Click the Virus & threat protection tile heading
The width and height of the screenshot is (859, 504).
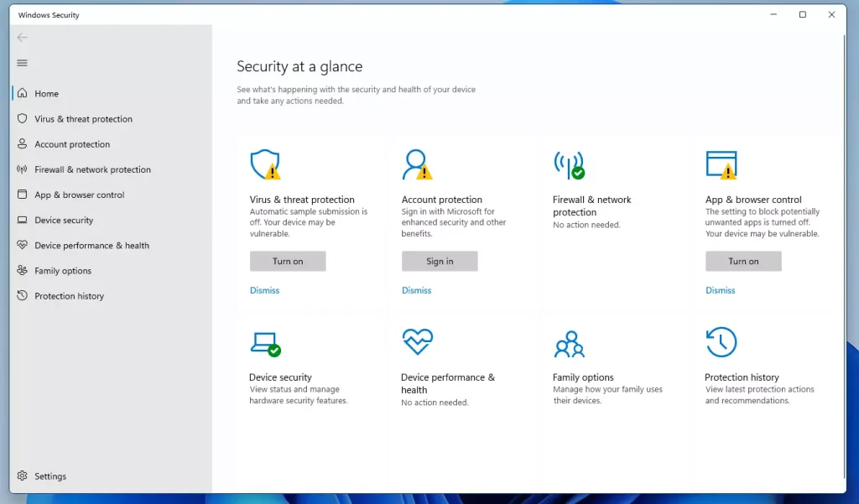(x=302, y=200)
